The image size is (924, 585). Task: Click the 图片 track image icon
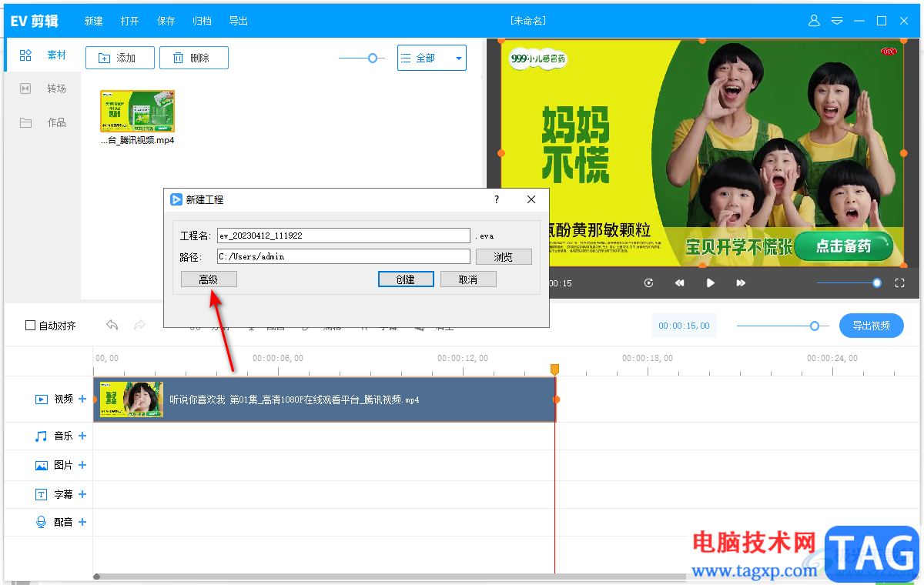pos(42,465)
